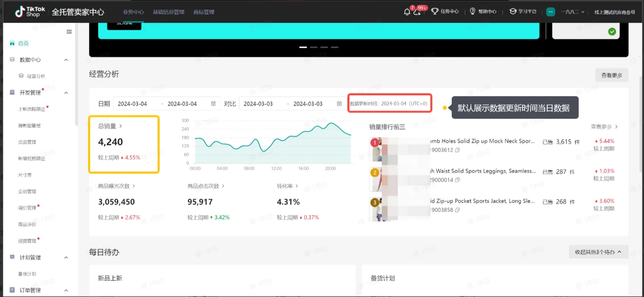The width and height of the screenshot is (644, 297).
Task: Collapse the 数据中心 sidebar section
Action: click(x=66, y=60)
